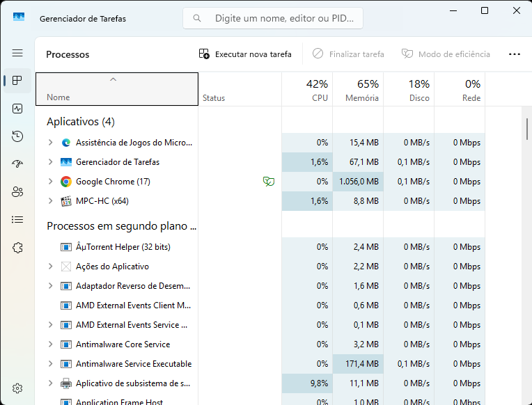The height and width of the screenshot is (405, 532).
Task: Click the Antimalware Core Service process icon
Action: coord(66,344)
